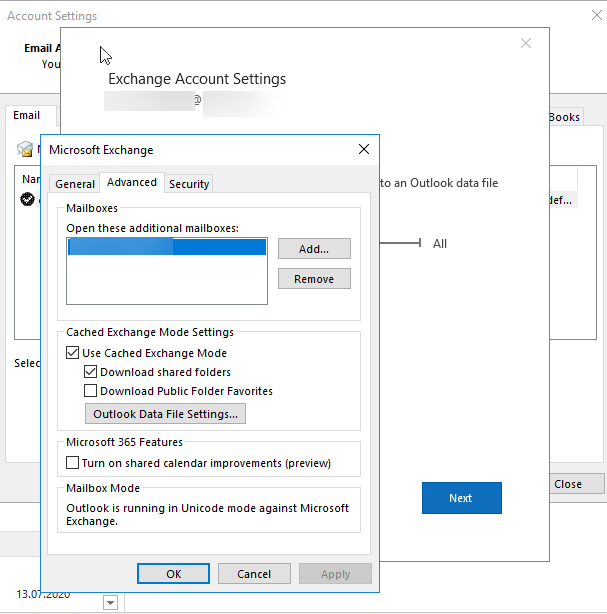Open Outlook Data File Settings
Viewport: 607px width, 614px height.
165,414
